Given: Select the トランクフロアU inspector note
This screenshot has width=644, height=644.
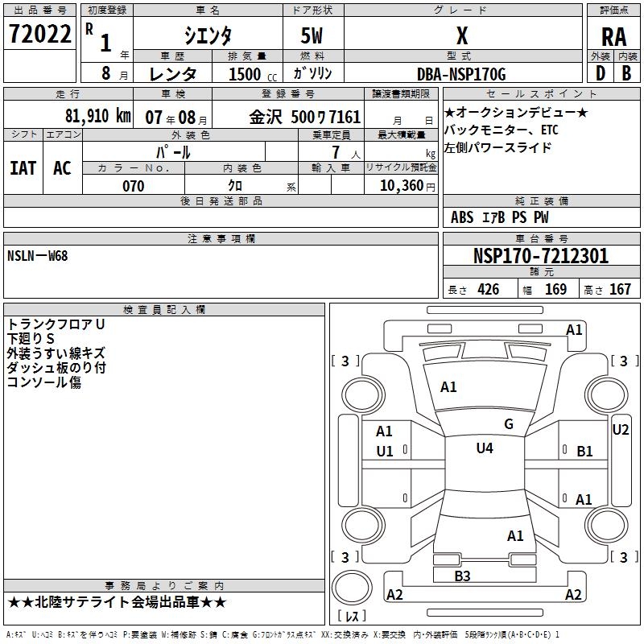Looking at the screenshot, I should click(x=56, y=324).
